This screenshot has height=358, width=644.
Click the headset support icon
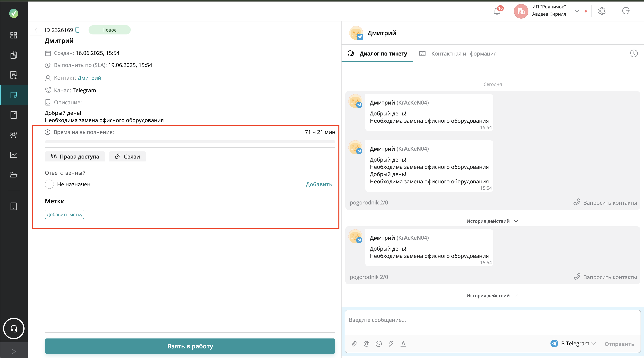tap(14, 328)
